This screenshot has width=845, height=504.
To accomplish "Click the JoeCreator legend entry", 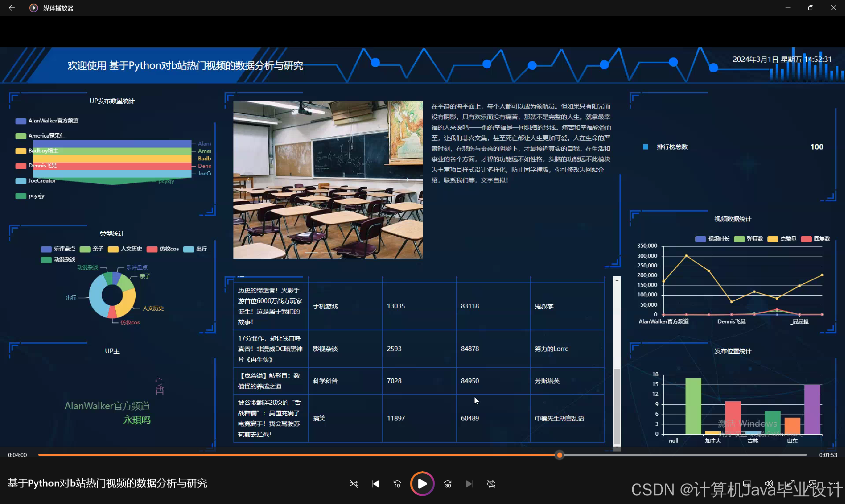I will [36, 180].
